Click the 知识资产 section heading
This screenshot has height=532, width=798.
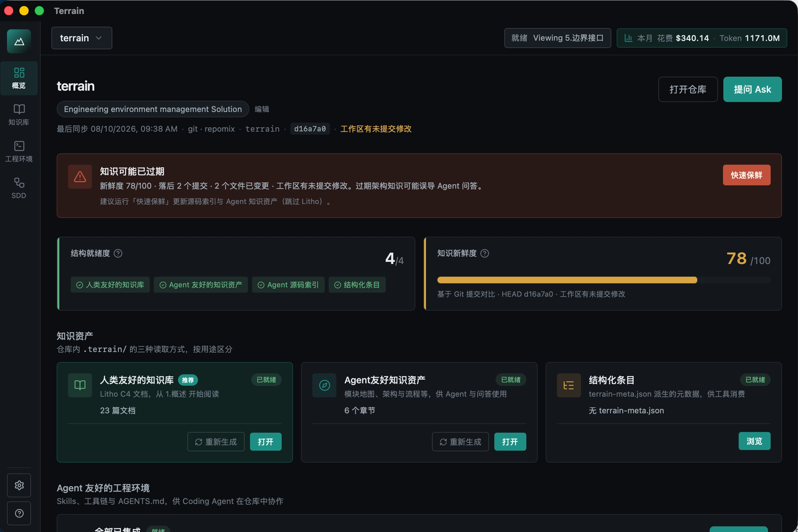tap(75, 336)
